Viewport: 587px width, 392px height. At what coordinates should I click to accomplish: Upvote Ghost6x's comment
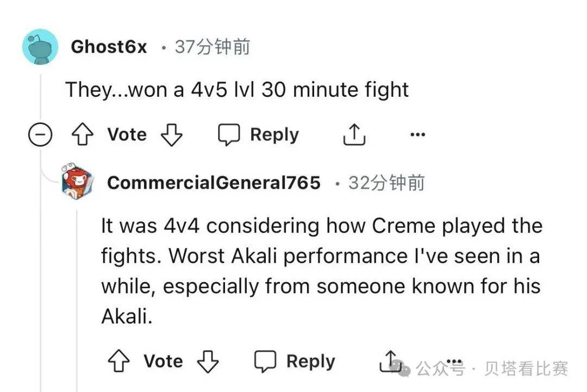pyautogui.click(x=83, y=135)
